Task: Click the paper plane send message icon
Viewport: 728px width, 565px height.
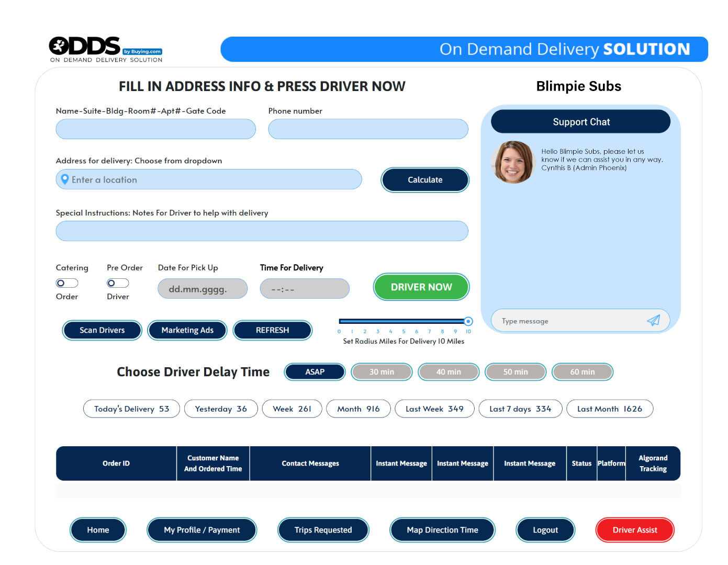Action: click(x=653, y=321)
